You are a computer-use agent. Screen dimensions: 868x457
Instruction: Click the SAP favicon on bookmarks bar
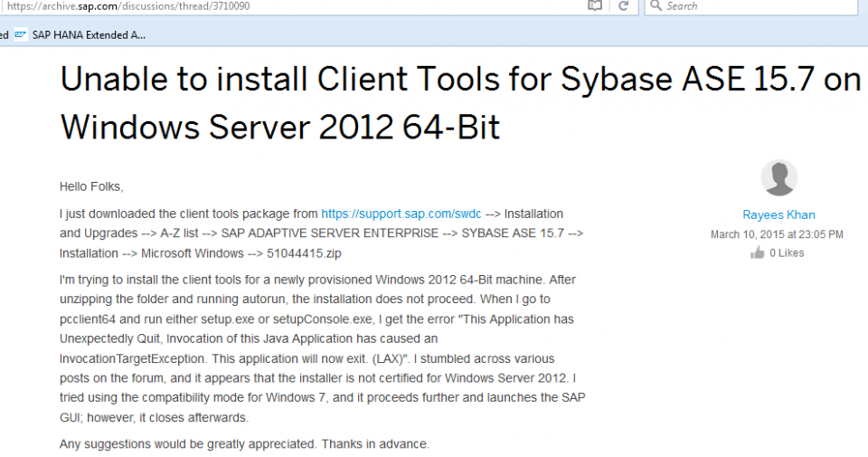pos(20,35)
